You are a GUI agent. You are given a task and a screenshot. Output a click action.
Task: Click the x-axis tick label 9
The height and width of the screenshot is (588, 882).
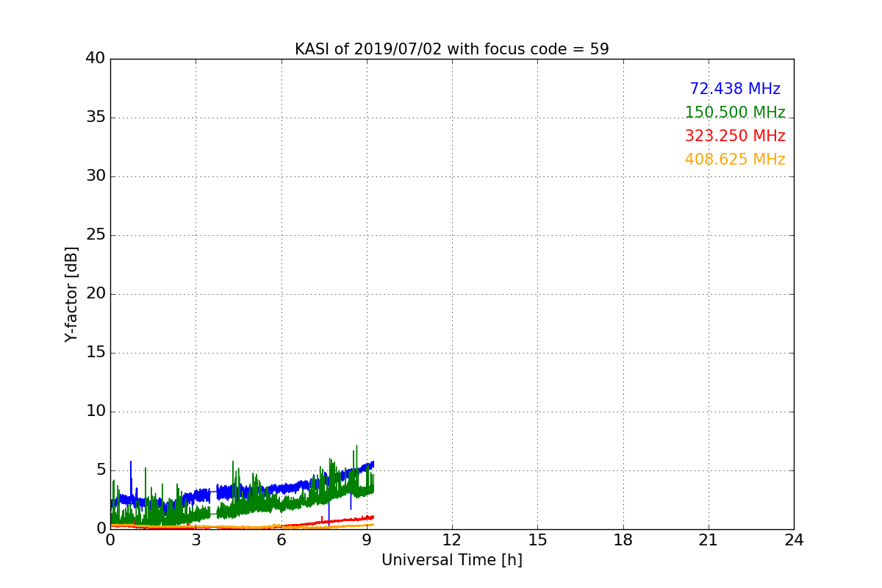coord(367,540)
